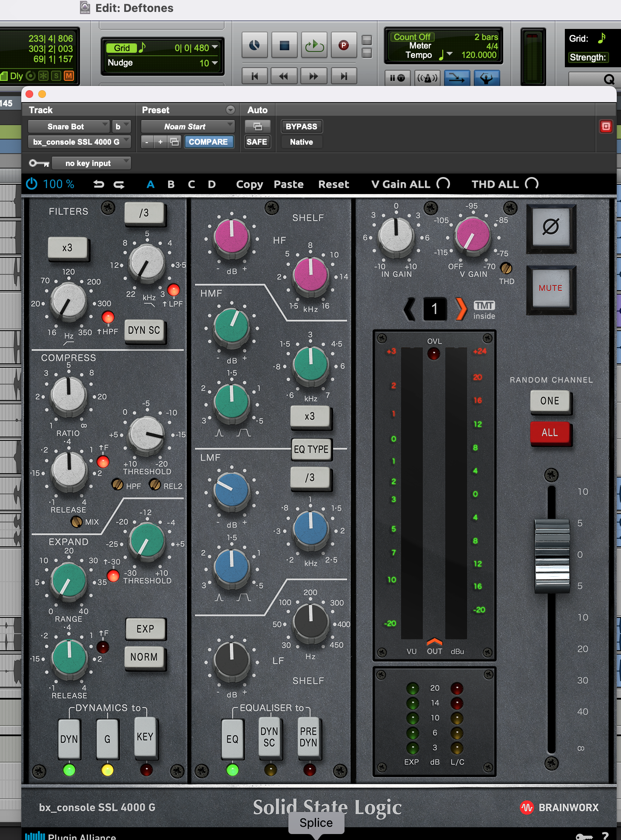Select previous preset with minus button
Viewport: 621px width, 840px height.
pyautogui.click(x=147, y=142)
